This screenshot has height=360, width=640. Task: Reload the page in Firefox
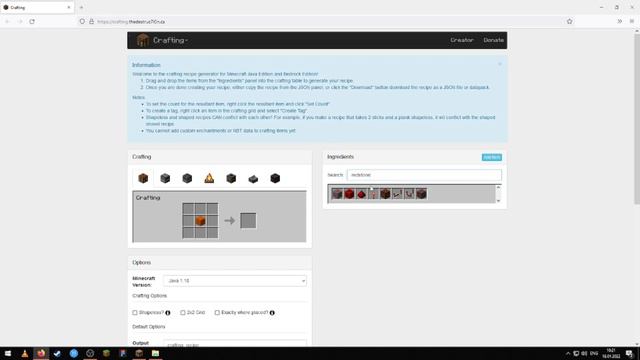click(x=32, y=22)
